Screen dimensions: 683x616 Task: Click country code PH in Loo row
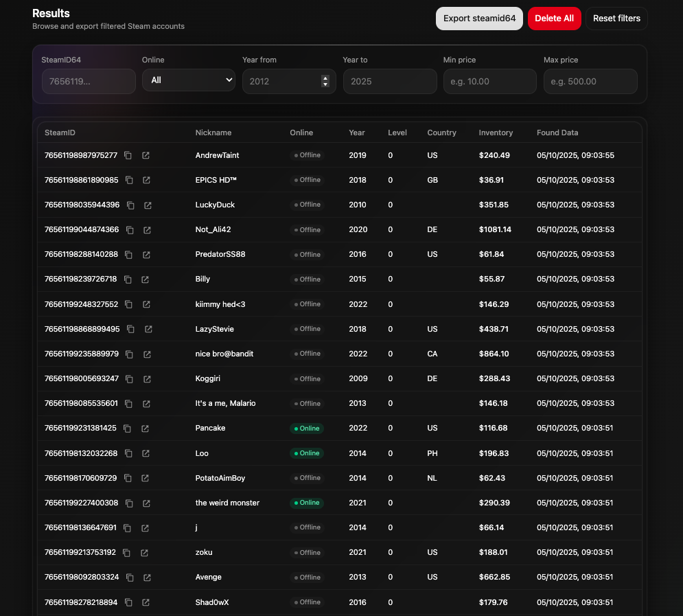coord(432,453)
